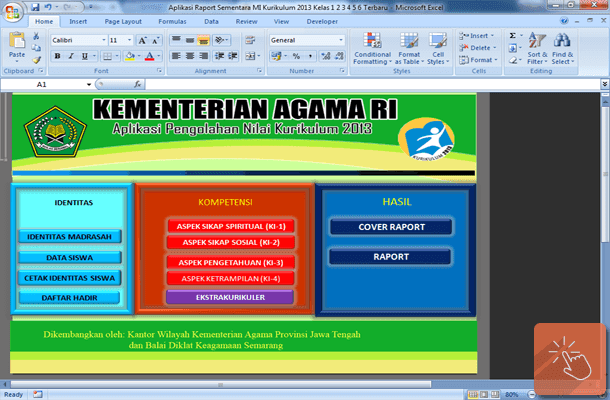Expand the formula bar chevron

605,84
